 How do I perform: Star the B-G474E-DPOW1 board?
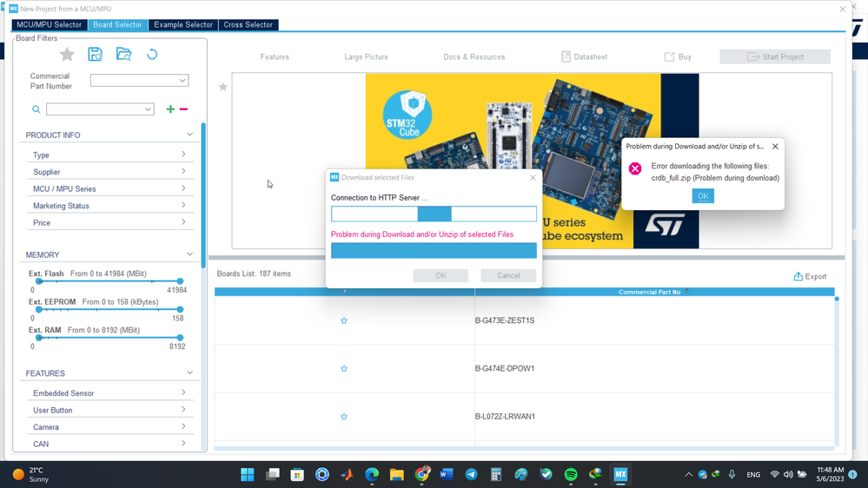[x=344, y=368]
